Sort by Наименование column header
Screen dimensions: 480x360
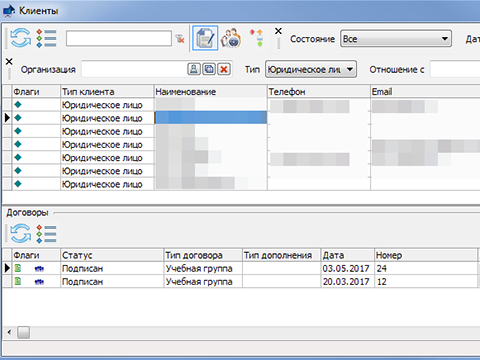point(211,92)
